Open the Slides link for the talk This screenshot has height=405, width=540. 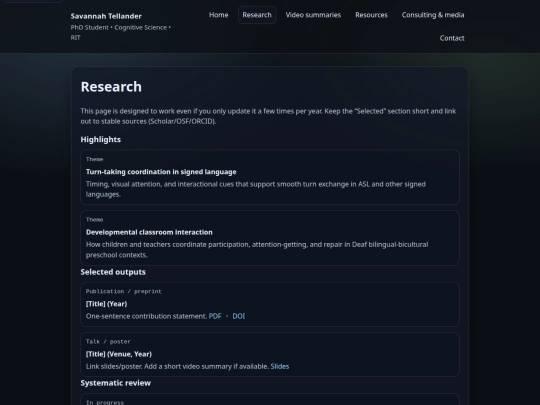[280, 366]
